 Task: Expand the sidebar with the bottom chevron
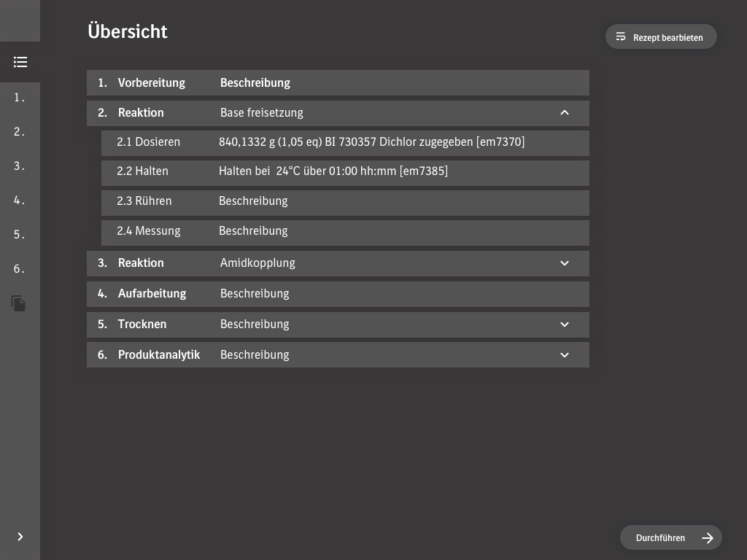(x=20, y=537)
